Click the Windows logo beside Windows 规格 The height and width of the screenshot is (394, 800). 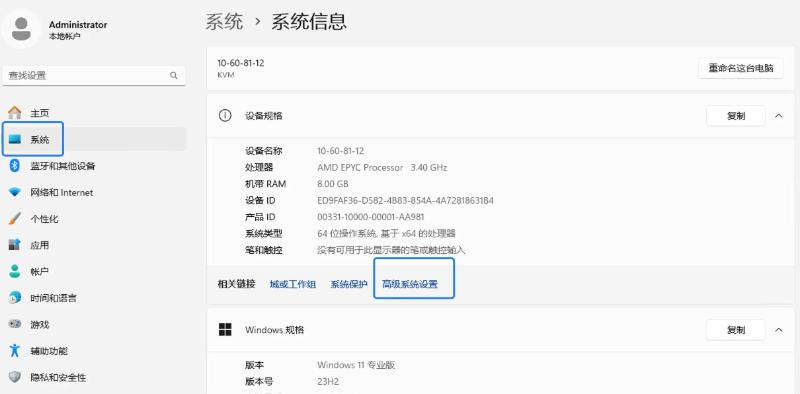coord(225,330)
